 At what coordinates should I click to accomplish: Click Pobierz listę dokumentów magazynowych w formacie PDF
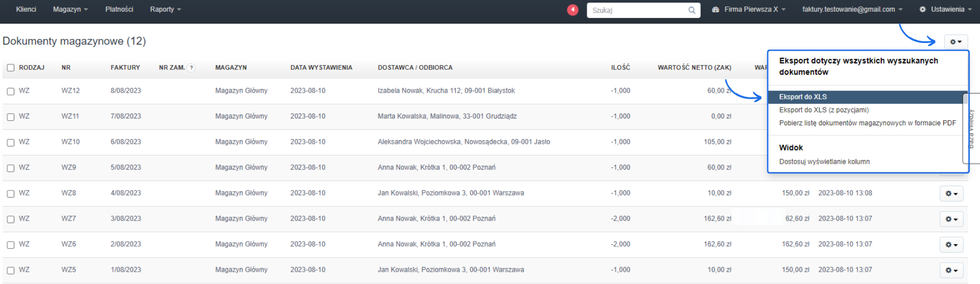point(867,123)
